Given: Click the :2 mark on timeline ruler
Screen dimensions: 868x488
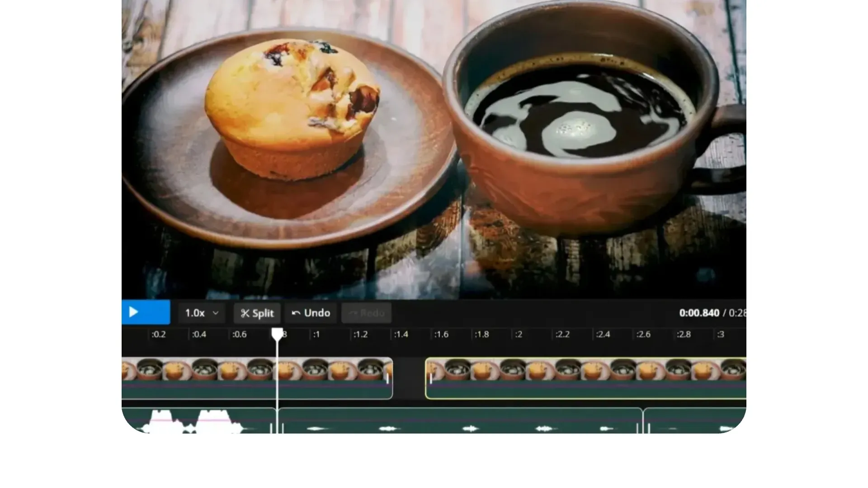Looking at the screenshot, I should tap(518, 334).
